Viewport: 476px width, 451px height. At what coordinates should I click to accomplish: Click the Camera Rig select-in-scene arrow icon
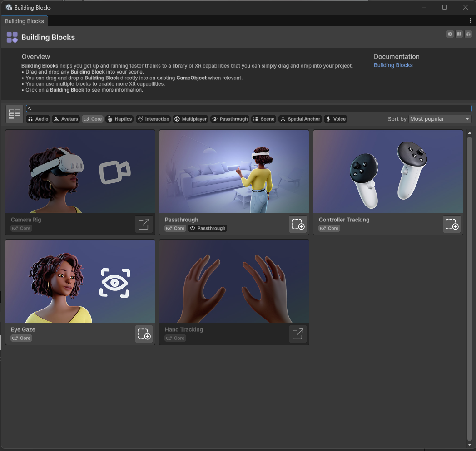[x=144, y=224]
